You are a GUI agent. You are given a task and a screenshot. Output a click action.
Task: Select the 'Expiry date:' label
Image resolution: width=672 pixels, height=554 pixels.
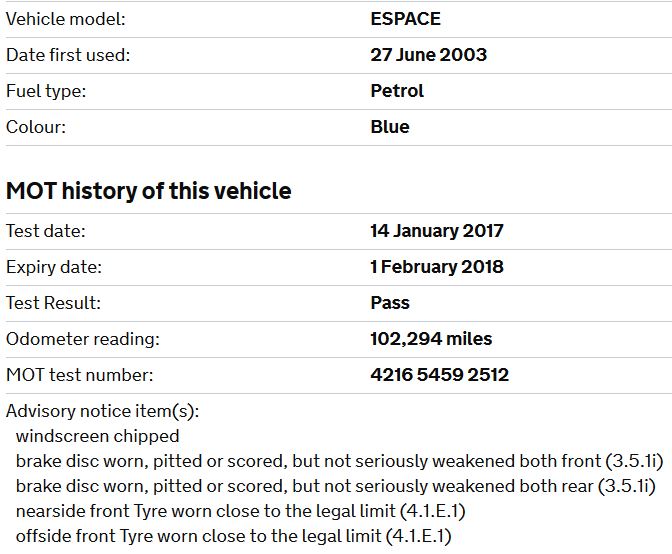pyautogui.click(x=54, y=267)
